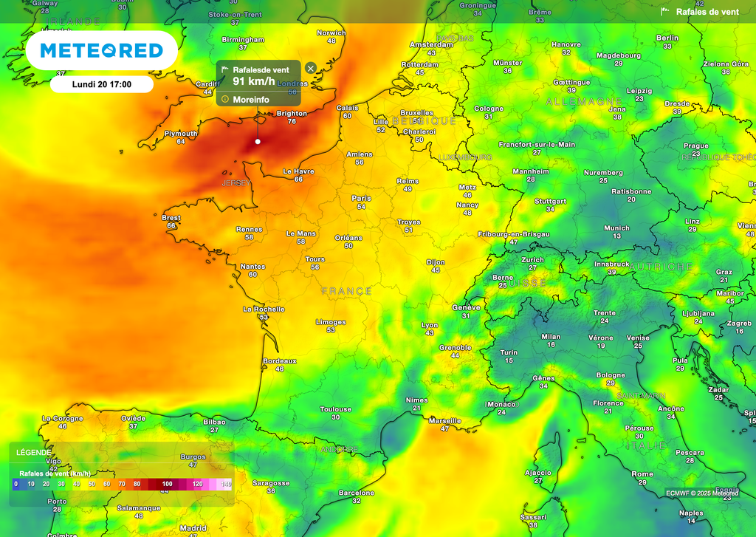Viewport: 756px width, 537px height.
Task: Click the Munich city label
Action: click(x=616, y=228)
